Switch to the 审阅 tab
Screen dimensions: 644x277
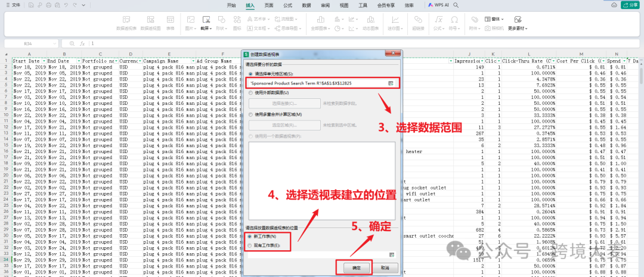tap(326, 5)
